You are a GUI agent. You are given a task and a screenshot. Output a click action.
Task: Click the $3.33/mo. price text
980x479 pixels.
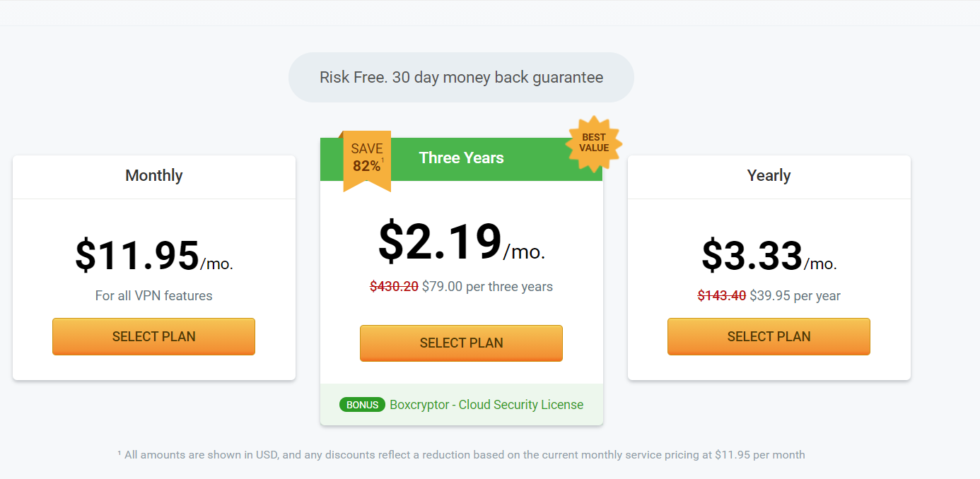pyautogui.click(x=769, y=256)
